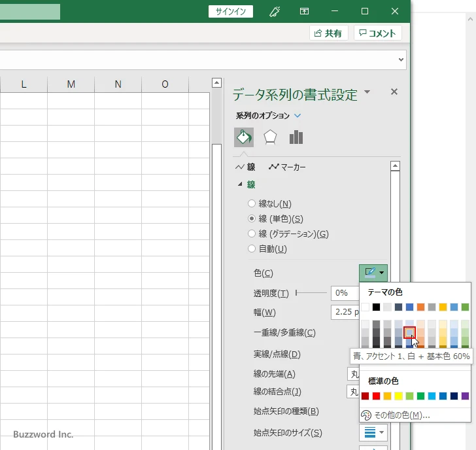Pick white theme color swatch
Image resolution: width=476 pixels, height=450 pixels.
[x=365, y=307]
